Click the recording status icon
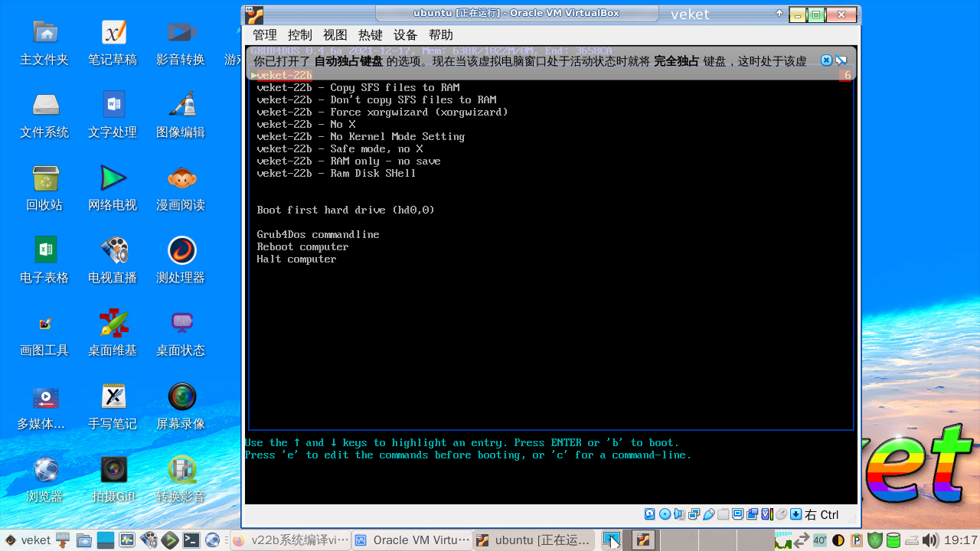 (752, 514)
